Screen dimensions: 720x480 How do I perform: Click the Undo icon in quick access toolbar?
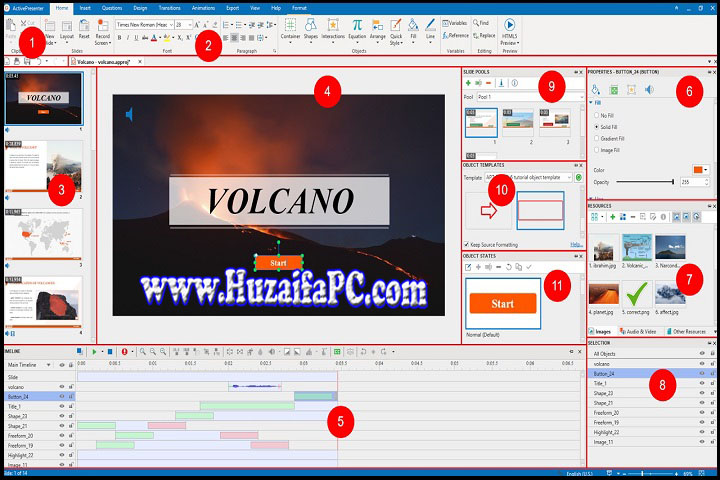39,61
